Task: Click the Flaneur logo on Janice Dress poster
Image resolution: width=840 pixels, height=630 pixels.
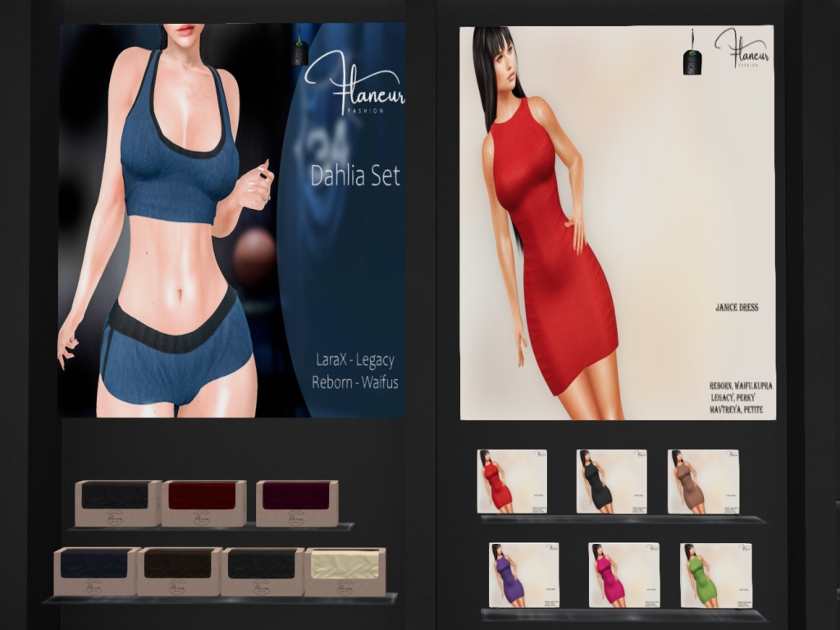Action: click(x=742, y=49)
